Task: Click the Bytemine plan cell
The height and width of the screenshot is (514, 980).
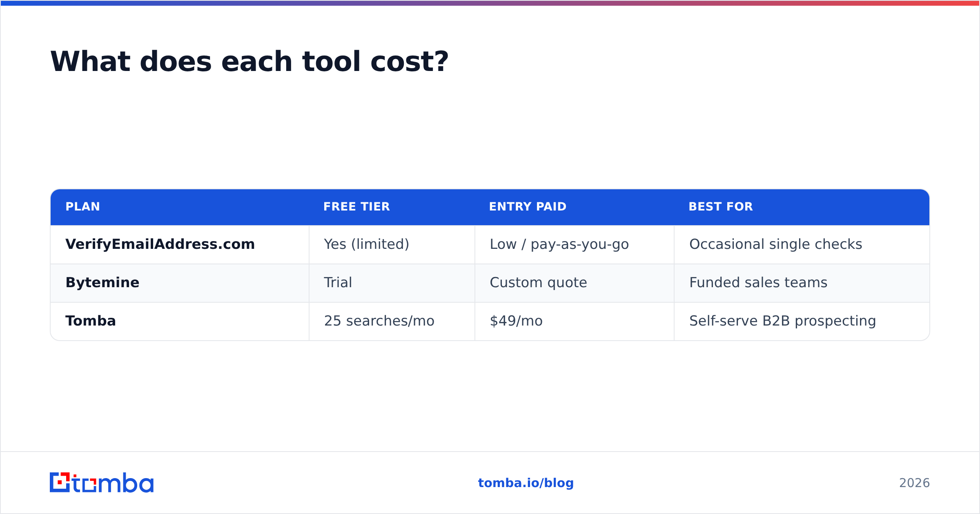Action: (x=180, y=283)
